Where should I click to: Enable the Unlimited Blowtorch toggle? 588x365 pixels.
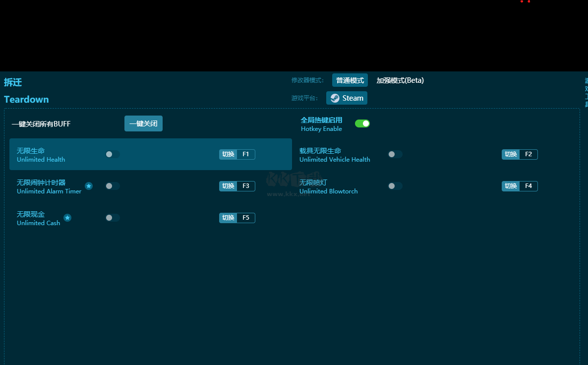pos(395,186)
